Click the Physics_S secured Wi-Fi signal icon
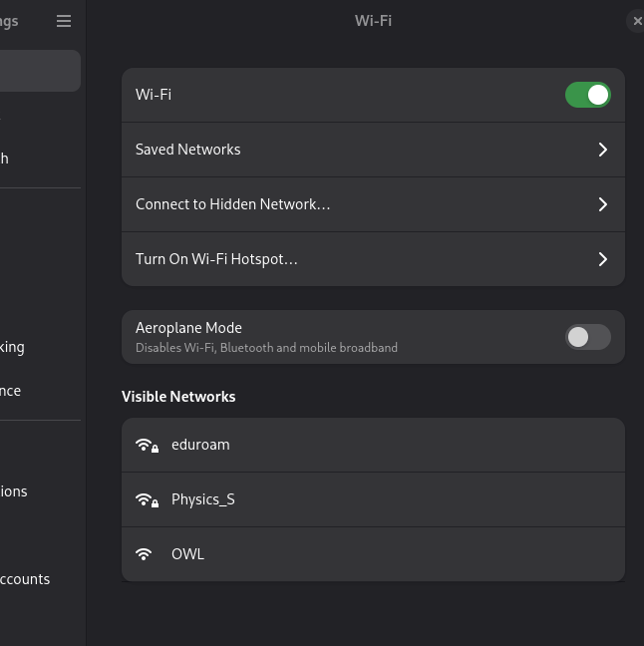The height and width of the screenshot is (646, 644). click(x=147, y=500)
